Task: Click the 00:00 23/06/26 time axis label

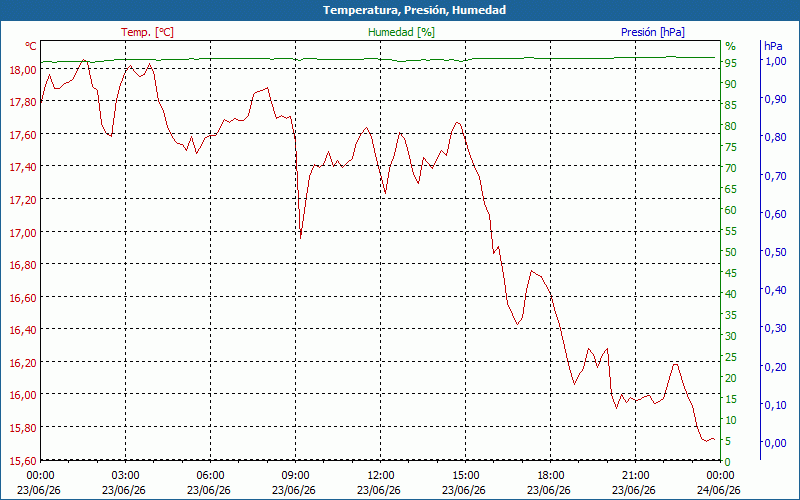Action: pos(39,483)
